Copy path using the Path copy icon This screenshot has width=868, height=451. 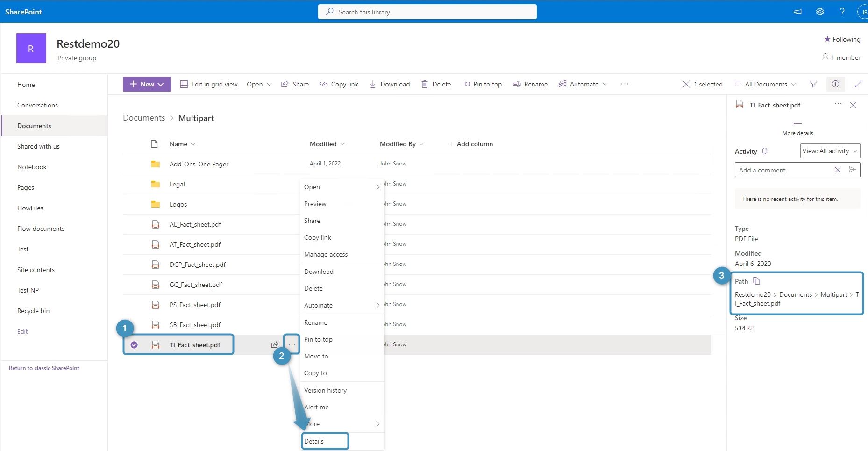757,281
